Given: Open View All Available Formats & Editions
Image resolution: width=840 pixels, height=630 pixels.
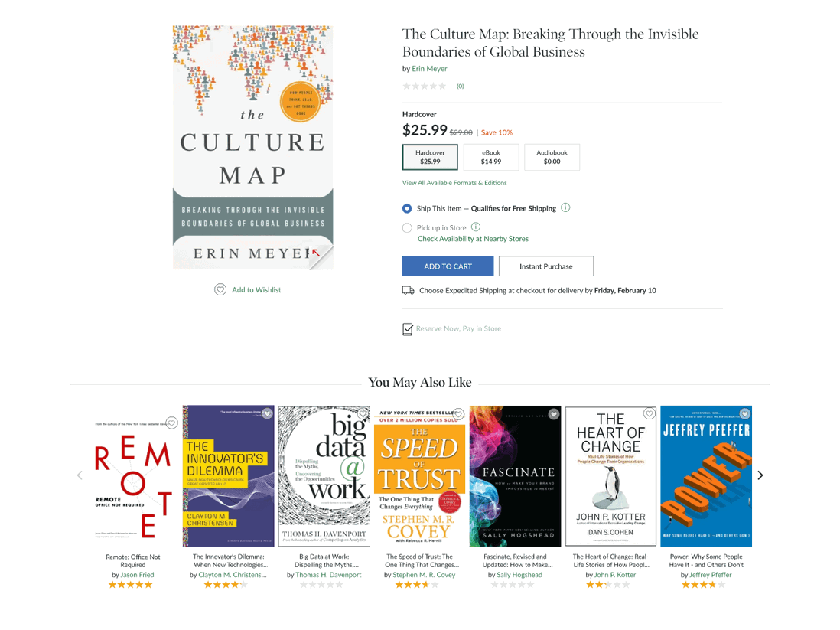Looking at the screenshot, I should point(454,182).
